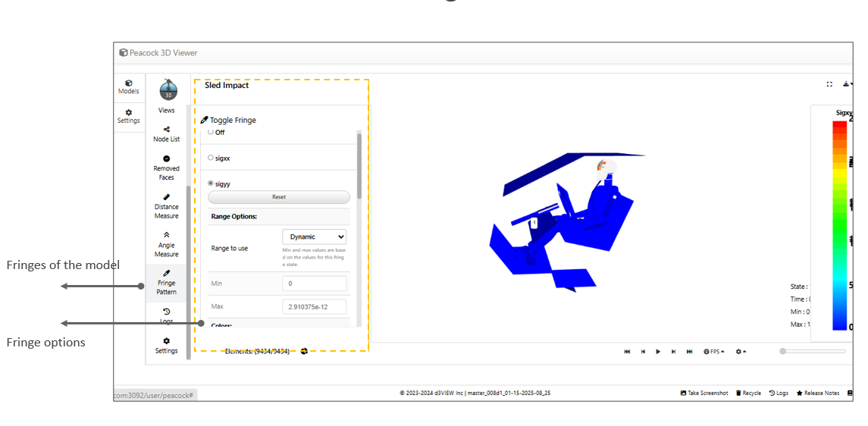Open the Settings tab under Models
Image resolution: width=868 pixels, height=426 pixels.
[128, 116]
